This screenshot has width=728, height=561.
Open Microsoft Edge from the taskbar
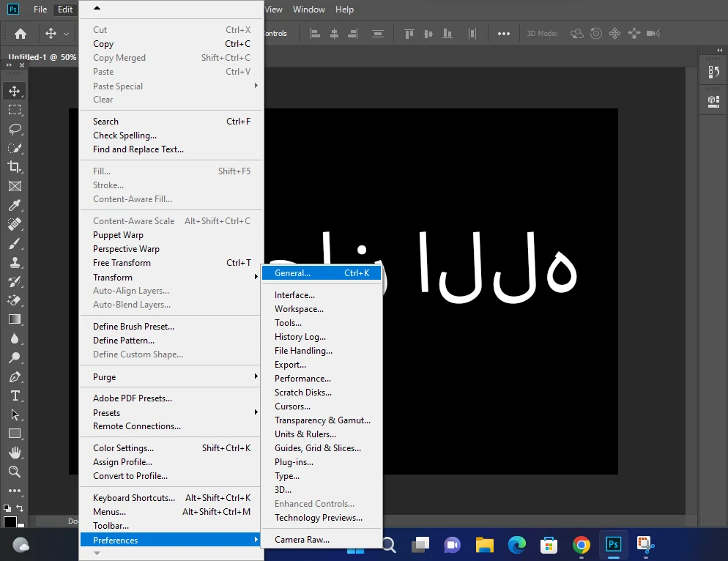[517, 545]
